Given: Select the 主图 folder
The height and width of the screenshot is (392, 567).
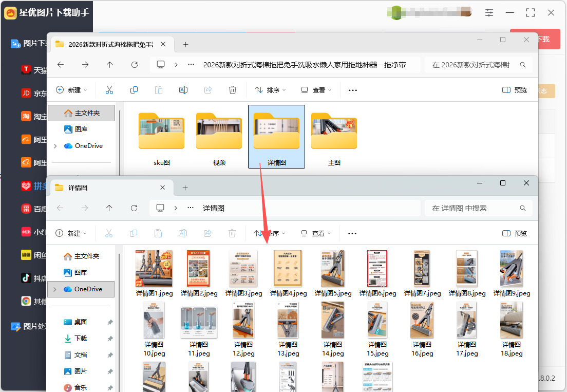Looking at the screenshot, I should coord(334,137).
